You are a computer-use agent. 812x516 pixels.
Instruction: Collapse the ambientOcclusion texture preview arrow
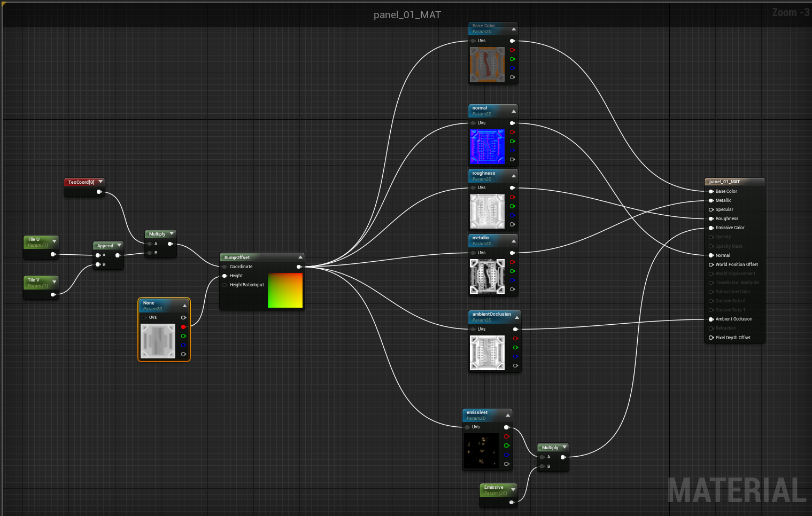(516, 317)
